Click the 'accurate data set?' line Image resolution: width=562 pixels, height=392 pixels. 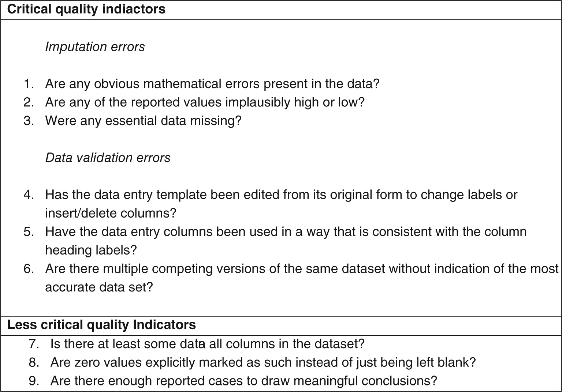click(x=99, y=287)
